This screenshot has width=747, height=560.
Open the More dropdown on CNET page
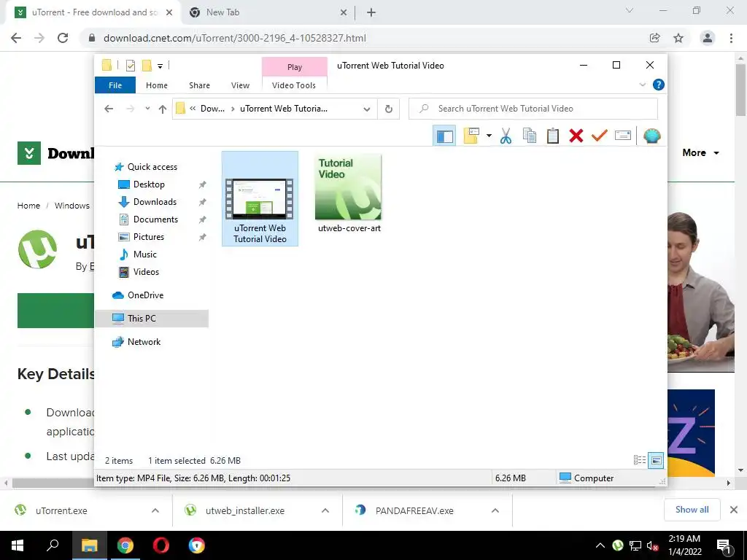point(700,153)
